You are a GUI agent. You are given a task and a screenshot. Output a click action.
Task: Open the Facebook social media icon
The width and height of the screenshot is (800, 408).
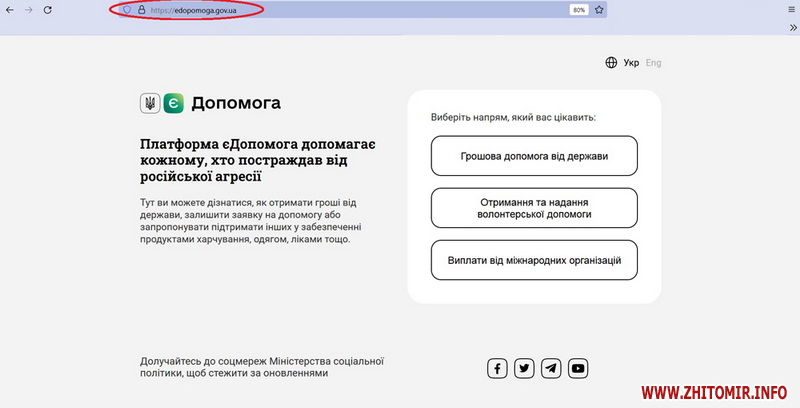click(497, 368)
